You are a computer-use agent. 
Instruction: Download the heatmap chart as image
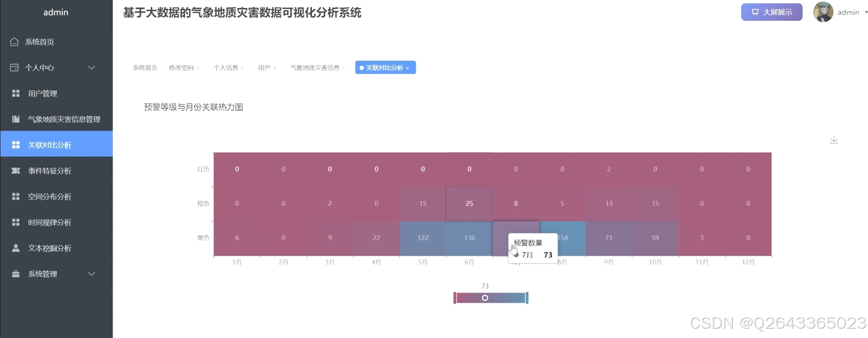coord(834,140)
